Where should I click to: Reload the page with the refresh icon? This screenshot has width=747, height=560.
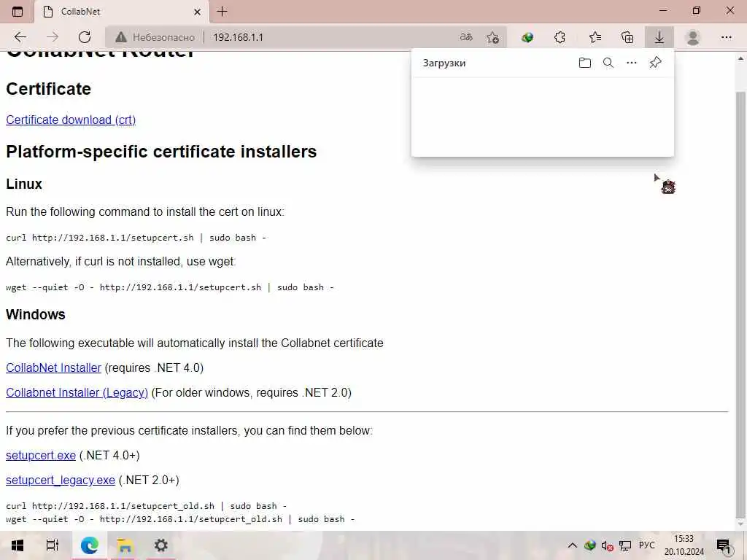tap(85, 37)
